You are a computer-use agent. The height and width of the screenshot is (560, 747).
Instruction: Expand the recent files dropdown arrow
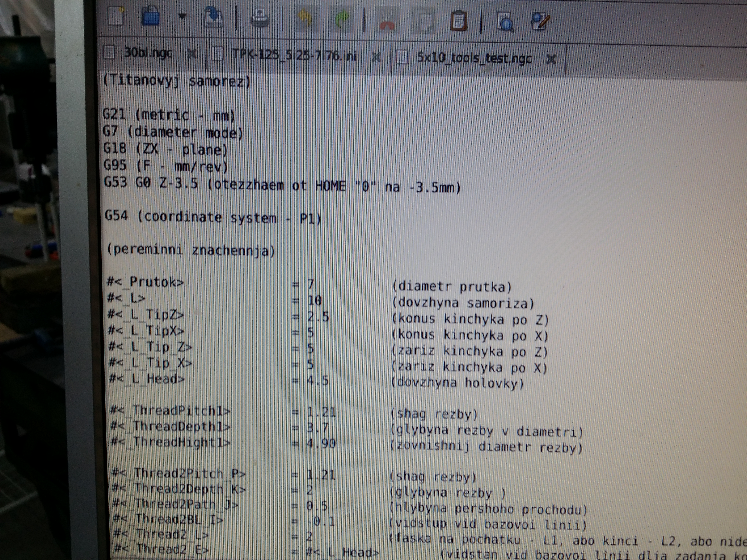pyautogui.click(x=182, y=16)
